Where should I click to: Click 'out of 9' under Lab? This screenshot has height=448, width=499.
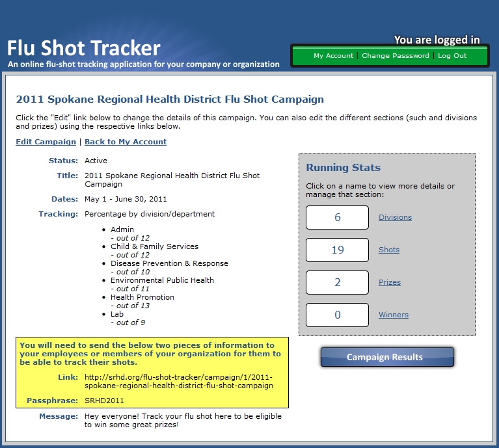pos(128,323)
